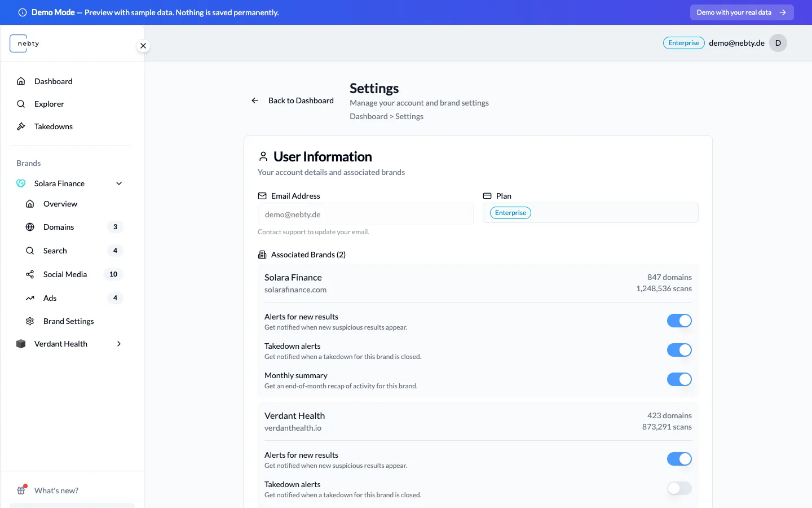Image resolution: width=812 pixels, height=508 pixels.
Task: Click verdanthealth.io text
Action: 293,428
